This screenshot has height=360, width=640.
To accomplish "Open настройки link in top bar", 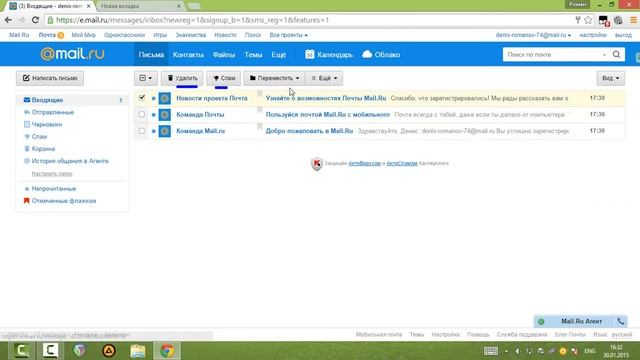I will 593,35.
